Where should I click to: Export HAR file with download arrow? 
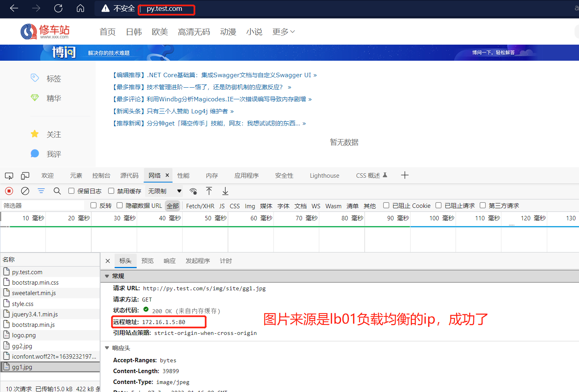(x=225, y=191)
